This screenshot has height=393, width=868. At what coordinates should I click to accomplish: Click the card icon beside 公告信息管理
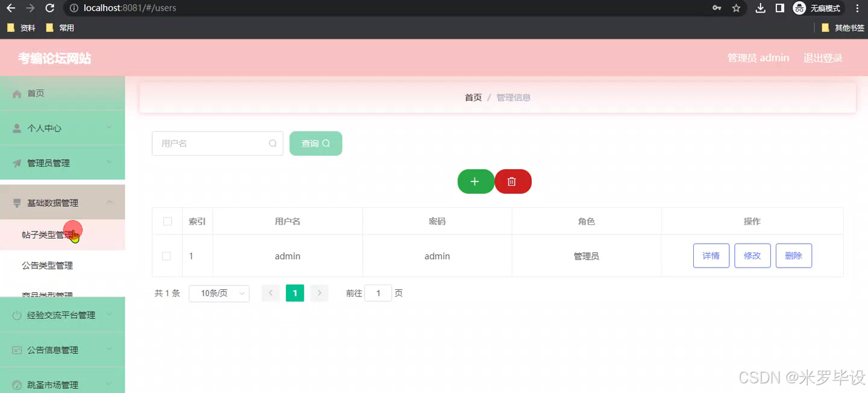point(17,350)
